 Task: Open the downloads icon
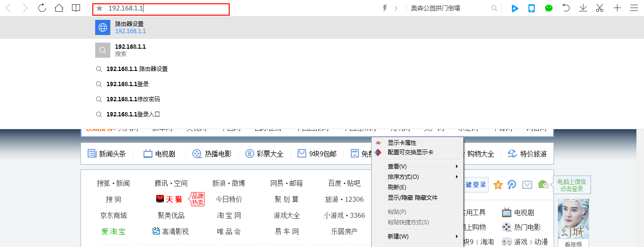pyautogui.click(x=583, y=8)
